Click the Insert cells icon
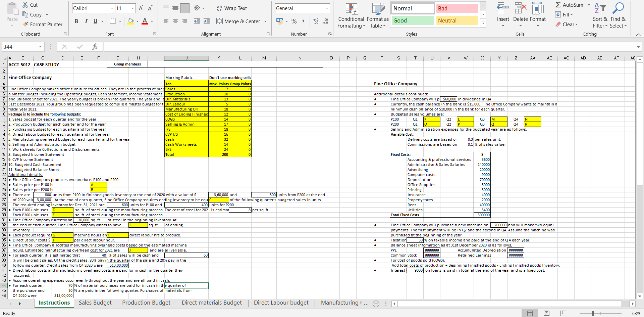The width and height of the screenshot is (644, 317). point(503,9)
